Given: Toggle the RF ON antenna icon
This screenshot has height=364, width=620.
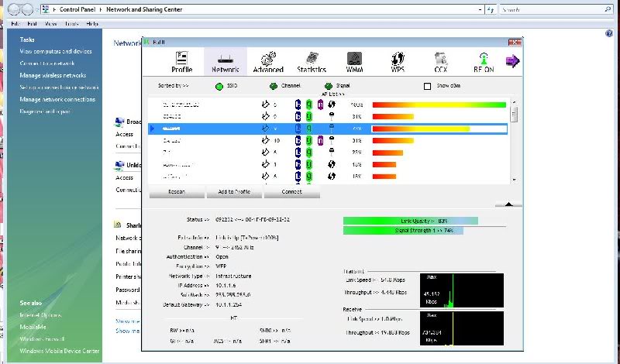Looking at the screenshot, I should (x=484, y=62).
